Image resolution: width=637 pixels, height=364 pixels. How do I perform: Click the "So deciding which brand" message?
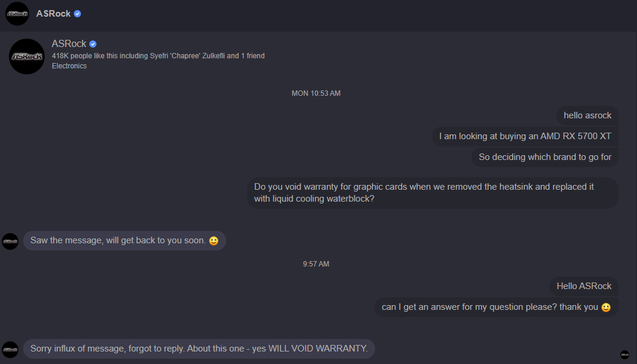point(545,157)
